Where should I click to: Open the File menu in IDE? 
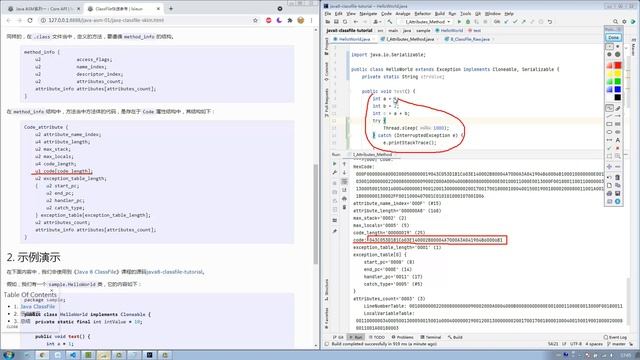[328, 13]
